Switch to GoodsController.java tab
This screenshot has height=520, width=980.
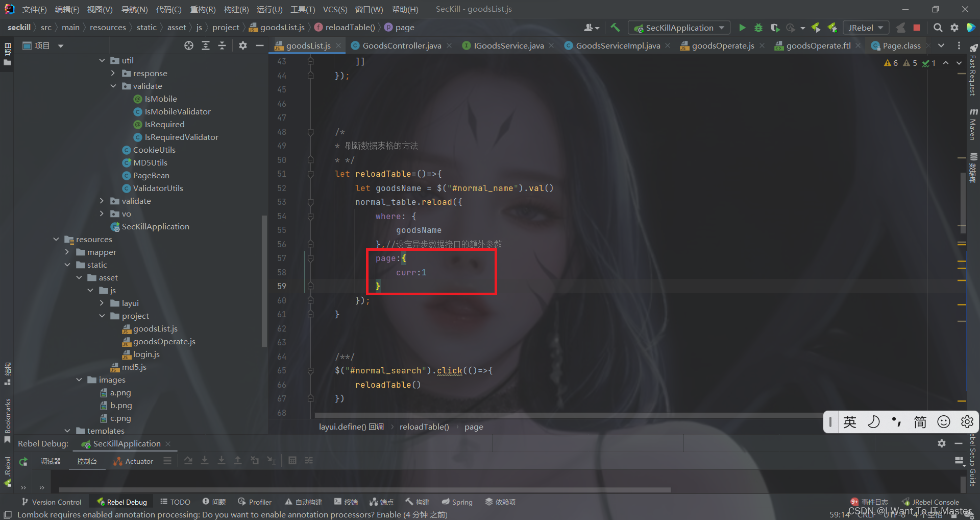pyautogui.click(x=402, y=45)
